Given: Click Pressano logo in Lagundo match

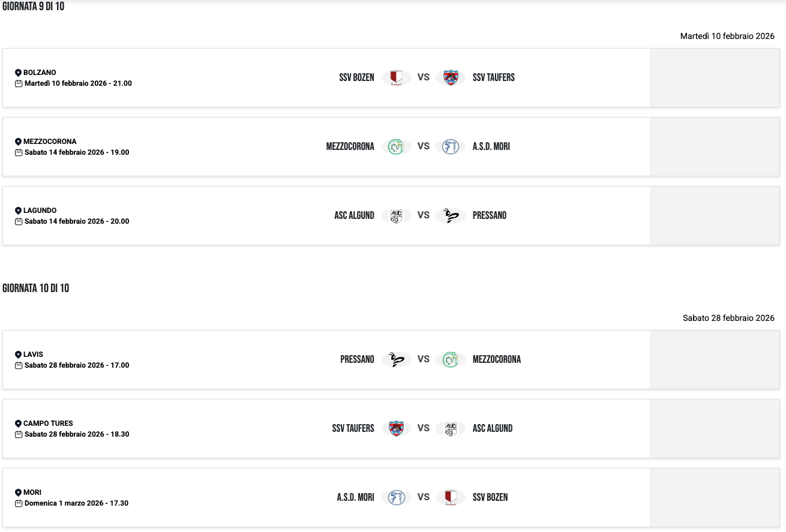Looking at the screenshot, I should 450,215.
